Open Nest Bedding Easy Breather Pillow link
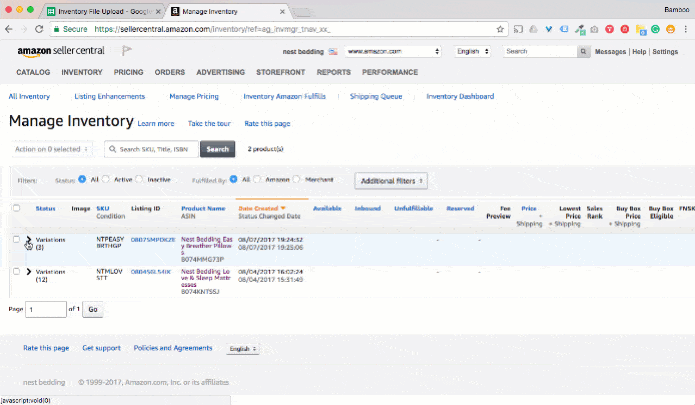This screenshot has height=405, width=695. [207, 245]
